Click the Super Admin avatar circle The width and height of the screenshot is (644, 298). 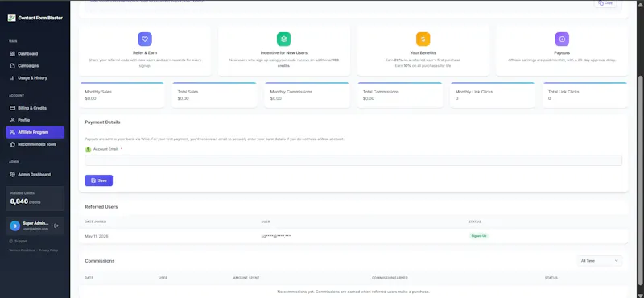[14, 226]
